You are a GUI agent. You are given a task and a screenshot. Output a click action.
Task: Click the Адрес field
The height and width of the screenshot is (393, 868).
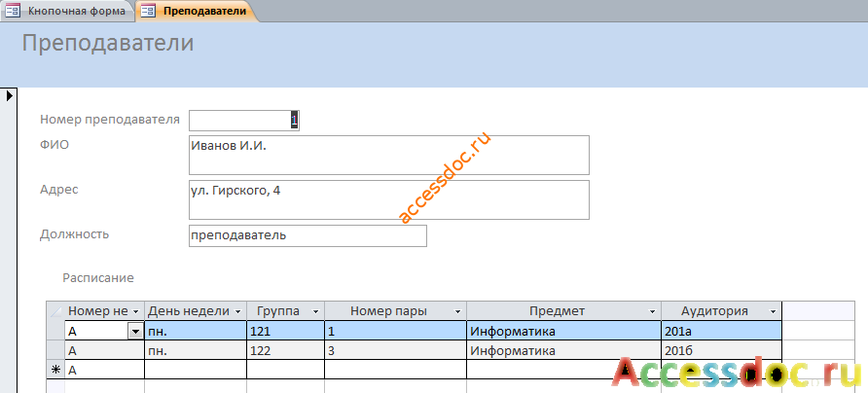388,199
